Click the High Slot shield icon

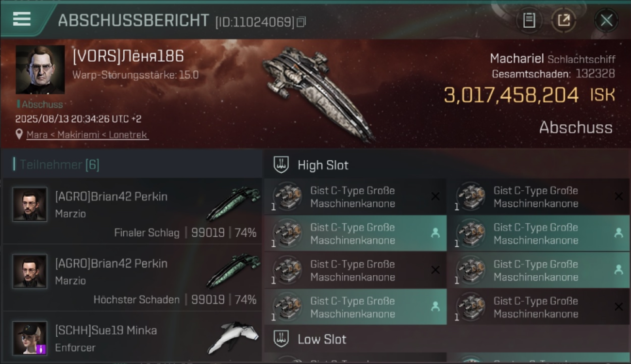point(281,165)
